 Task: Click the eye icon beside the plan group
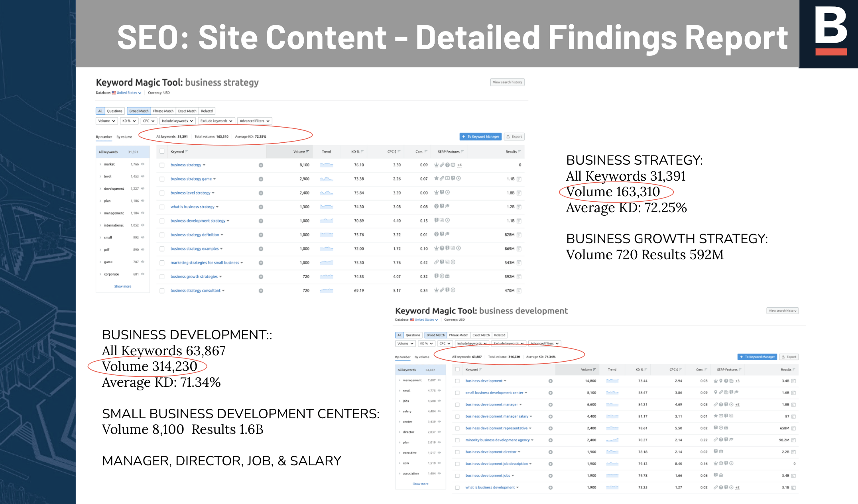143,201
